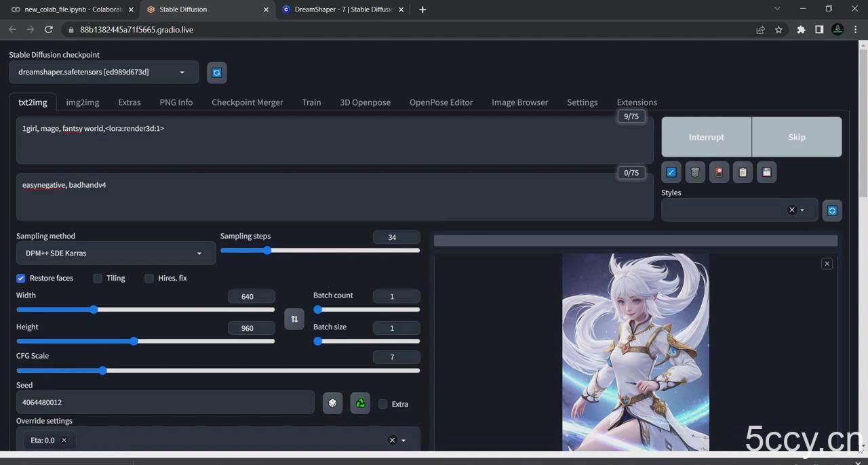Open the Sampling method dropdown
The width and height of the screenshot is (868, 465).
[116, 253]
